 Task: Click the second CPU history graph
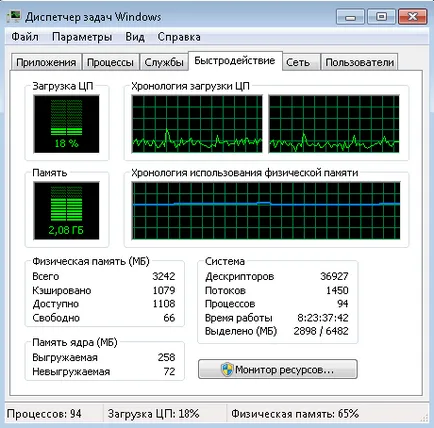point(334,124)
